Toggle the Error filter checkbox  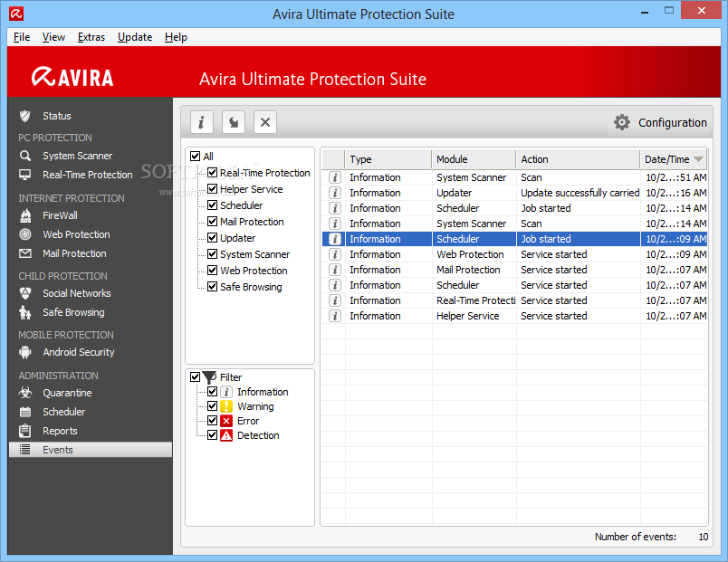pyautogui.click(x=212, y=421)
